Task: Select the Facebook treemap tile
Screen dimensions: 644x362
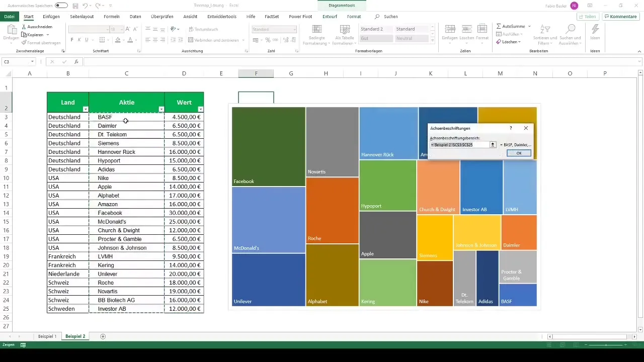Action: point(269,146)
